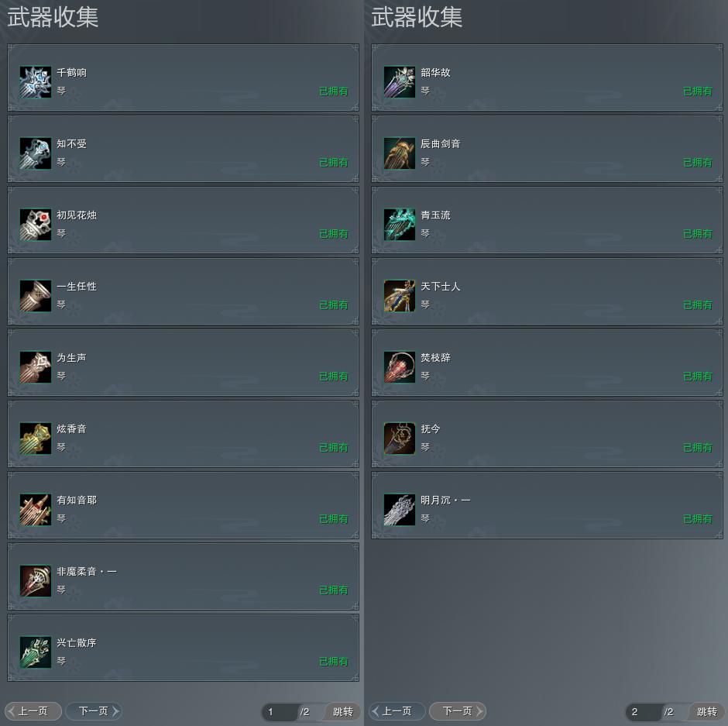The height and width of the screenshot is (726, 728).
Task: Select the 有知音耶 weapon entry
Action: click(x=183, y=505)
